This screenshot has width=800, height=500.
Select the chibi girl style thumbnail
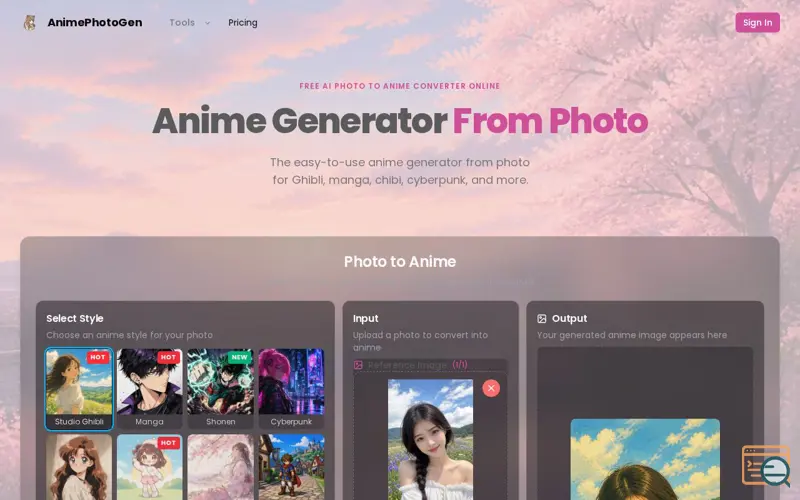[149, 467]
